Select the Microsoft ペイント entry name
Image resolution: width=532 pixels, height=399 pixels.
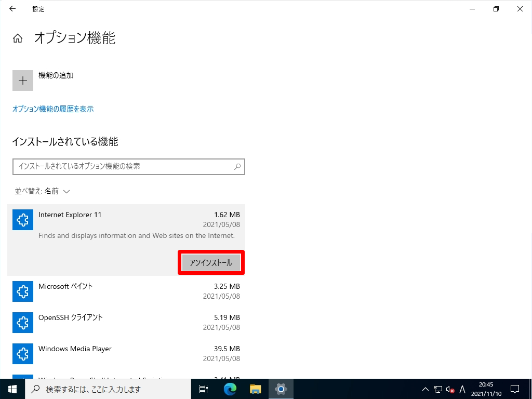tap(65, 286)
